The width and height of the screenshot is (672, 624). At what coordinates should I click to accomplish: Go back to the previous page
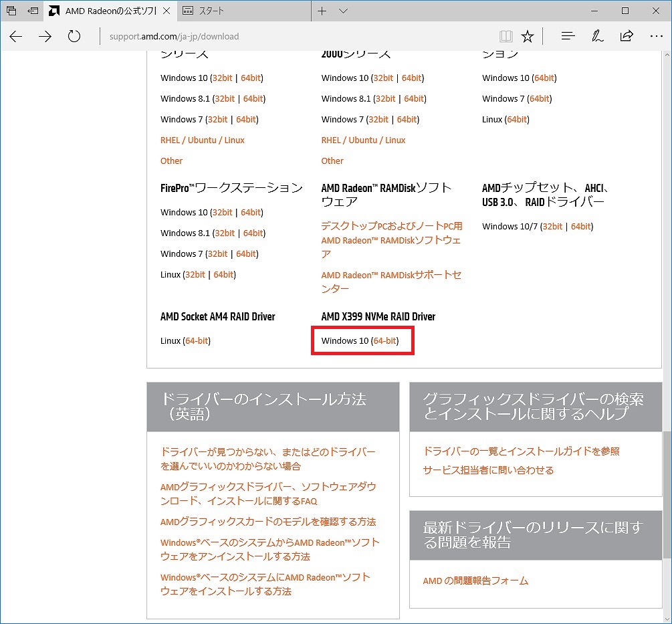click(x=16, y=36)
